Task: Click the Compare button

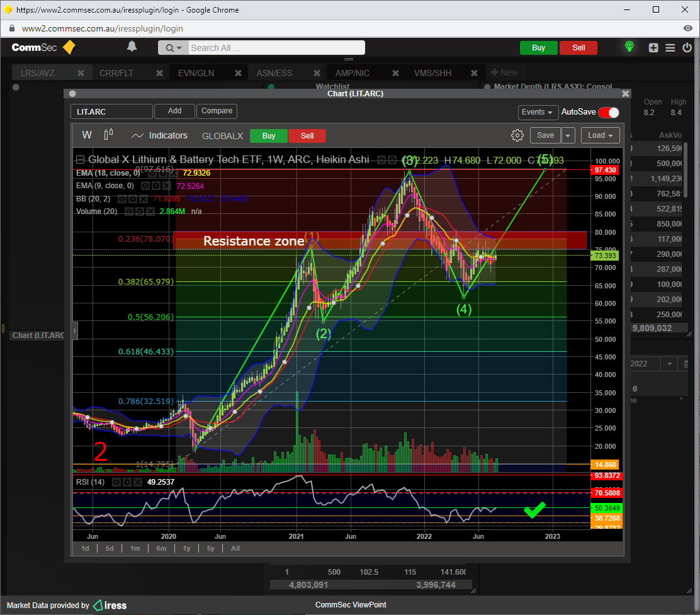Action: [x=217, y=111]
